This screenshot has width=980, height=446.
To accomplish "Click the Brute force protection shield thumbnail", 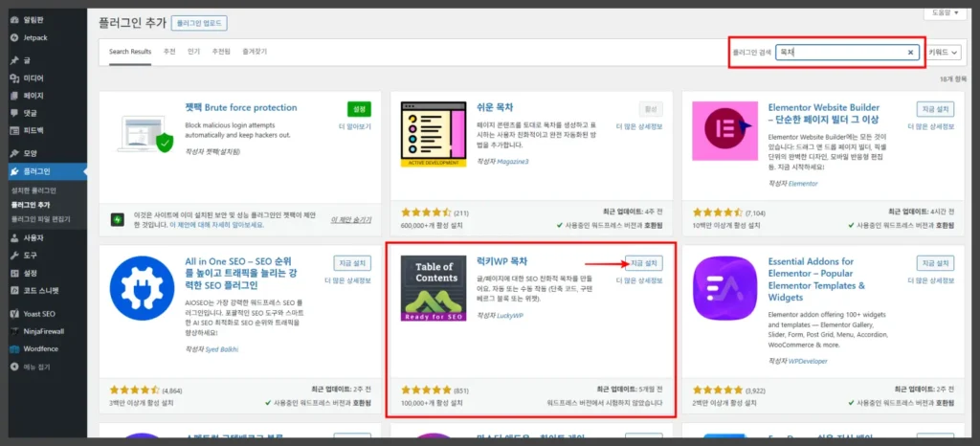I will (x=144, y=134).
